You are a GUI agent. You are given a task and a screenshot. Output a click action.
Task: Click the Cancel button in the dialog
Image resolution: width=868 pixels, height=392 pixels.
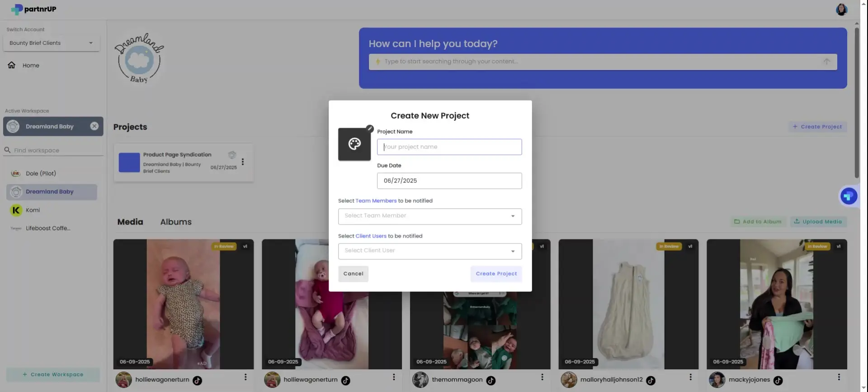353,274
